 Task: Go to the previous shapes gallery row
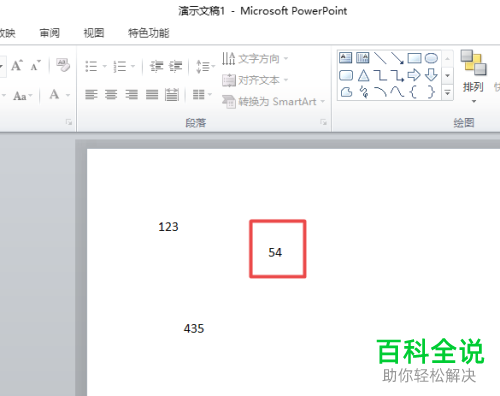coord(447,59)
